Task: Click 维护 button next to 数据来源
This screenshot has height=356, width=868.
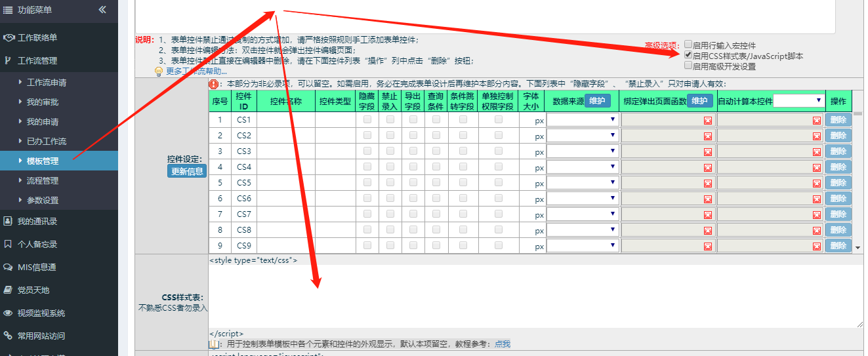Action: [597, 101]
